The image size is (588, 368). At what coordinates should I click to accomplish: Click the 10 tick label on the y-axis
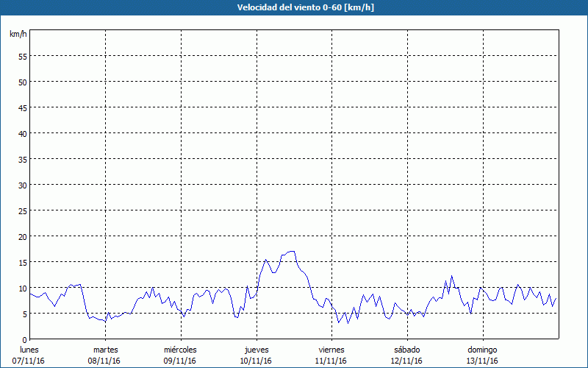(22, 288)
